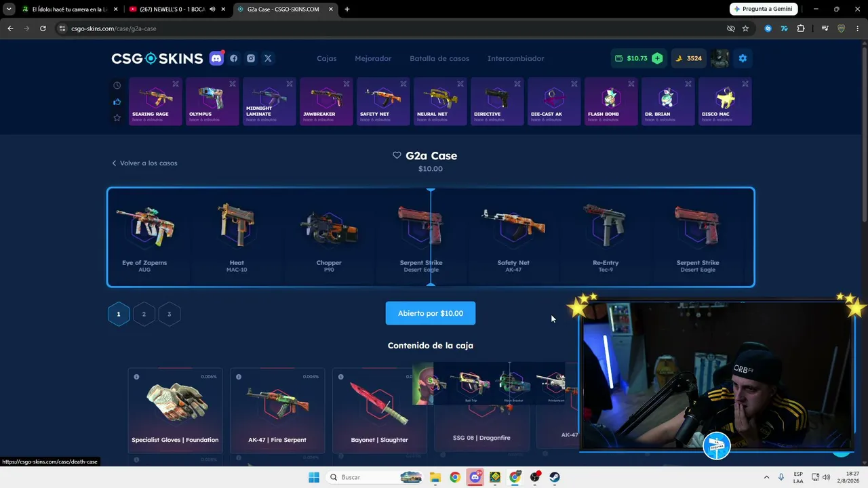Image resolution: width=868 pixels, height=488 pixels.
Task: Show hidden system tray icons
Action: click(766, 477)
